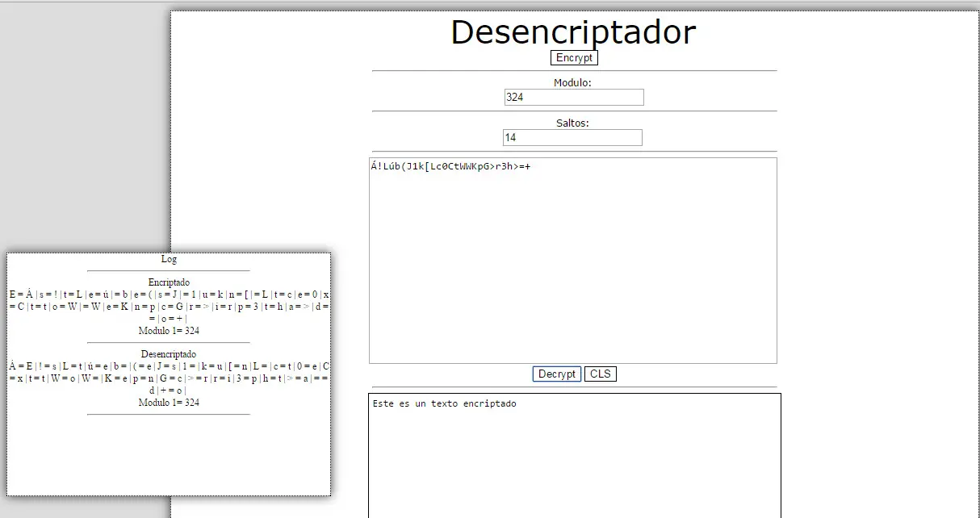This screenshot has width=980, height=518.
Task: Click the Saltos label above its field
Action: [572, 122]
